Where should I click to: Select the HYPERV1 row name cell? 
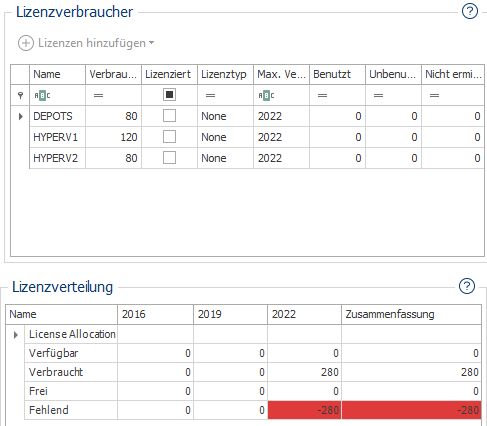click(x=57, y=137)
